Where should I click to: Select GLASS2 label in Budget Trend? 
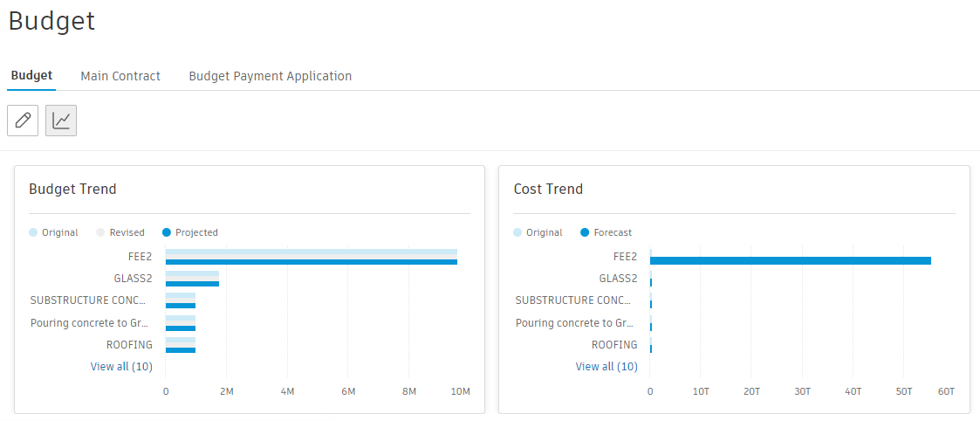click(134, 279)
